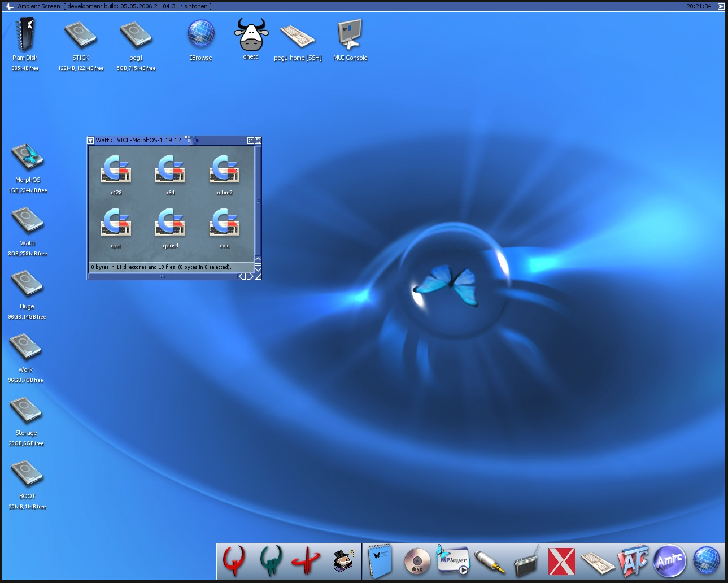
Task: Click the VICE window size gadget corner
Action: point(258,276)
